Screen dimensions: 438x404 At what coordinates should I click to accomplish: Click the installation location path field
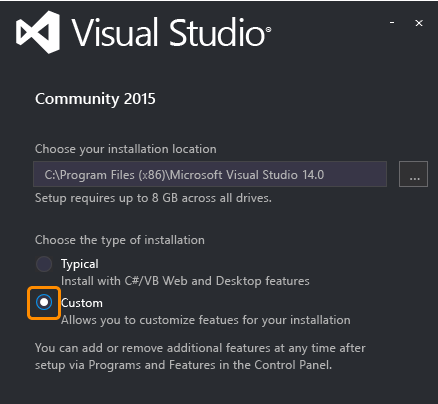tap(210, 174)
